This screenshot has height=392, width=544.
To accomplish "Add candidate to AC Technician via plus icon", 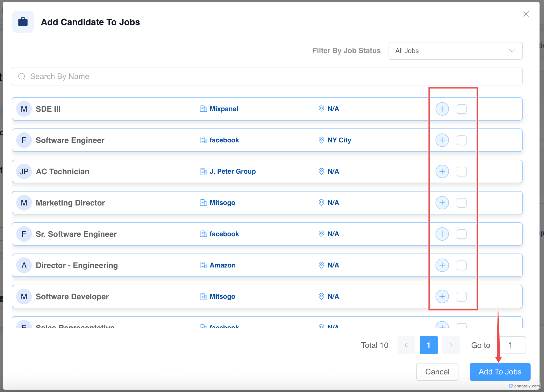I will click(442, 171).
